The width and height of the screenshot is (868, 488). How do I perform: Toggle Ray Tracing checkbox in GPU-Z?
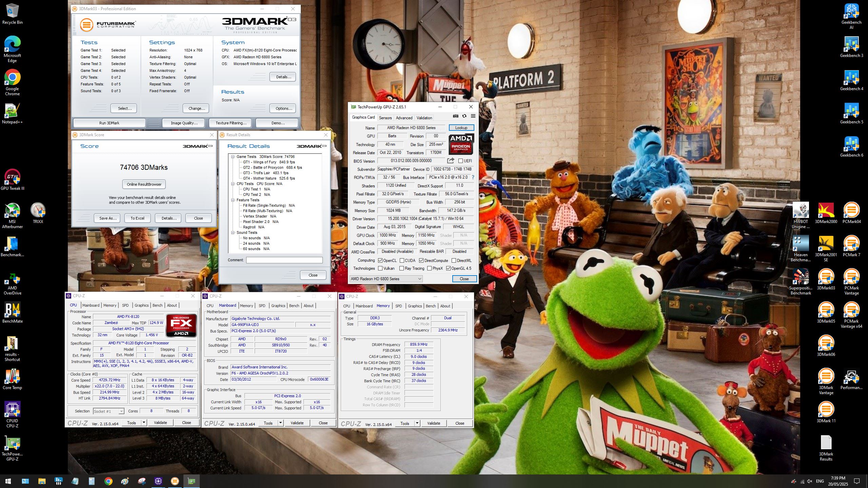coord(402,268)
